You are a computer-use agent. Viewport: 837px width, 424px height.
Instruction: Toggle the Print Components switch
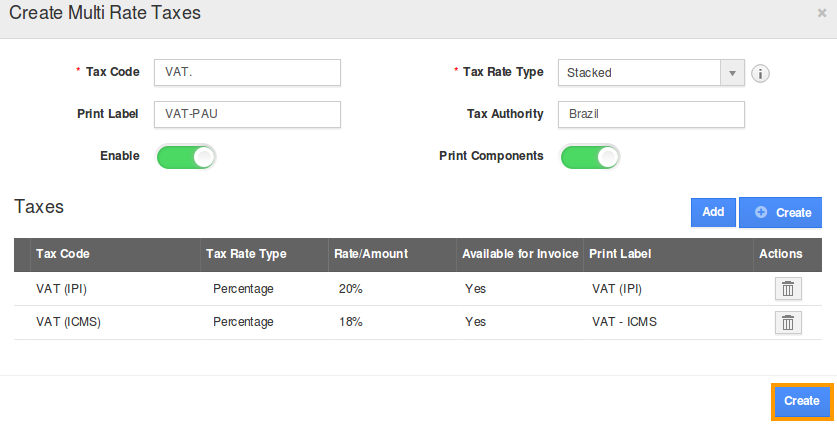[590, 157]
